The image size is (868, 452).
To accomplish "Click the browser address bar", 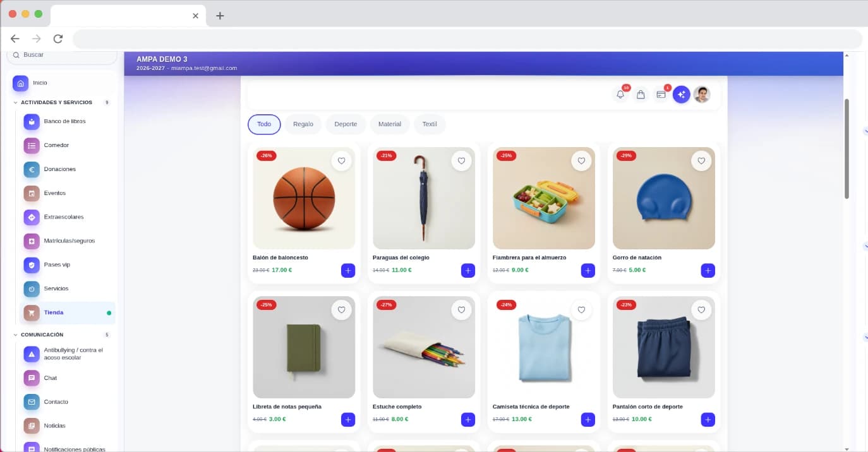I will click(467, 39).
